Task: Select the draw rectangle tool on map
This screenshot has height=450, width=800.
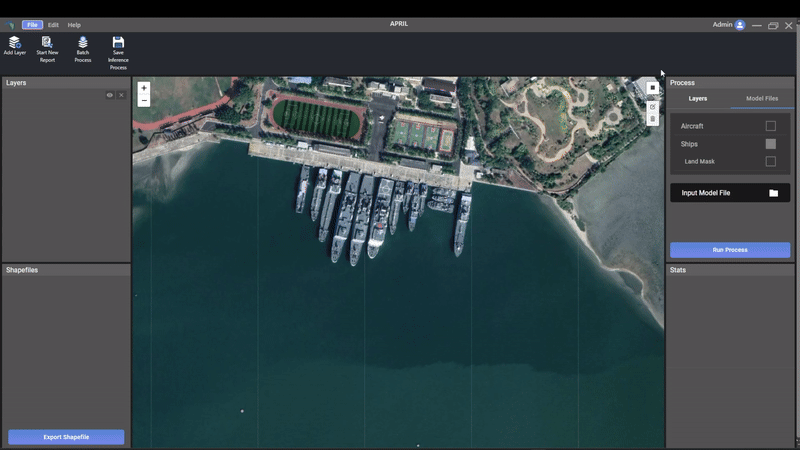Action: [x=652, y=88]
